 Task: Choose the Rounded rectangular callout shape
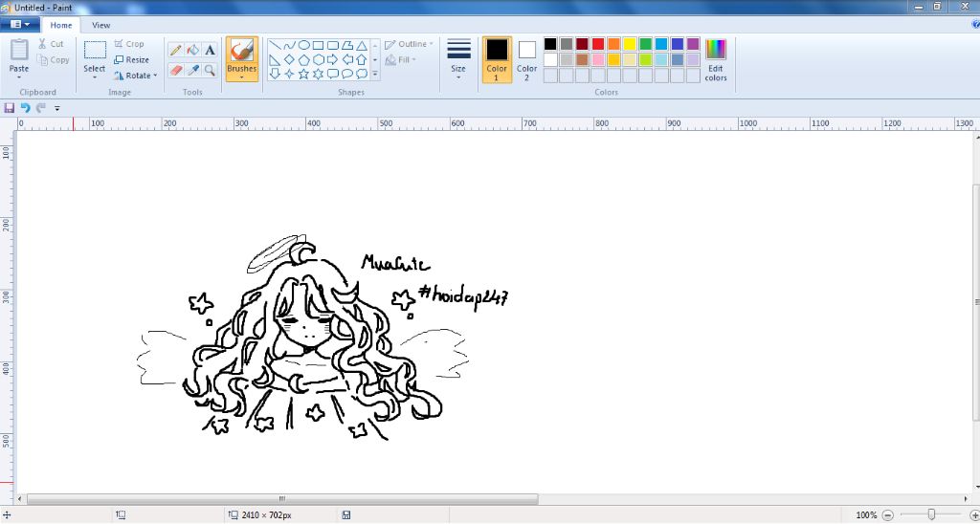pyautogui.click(x=332, y=74)
